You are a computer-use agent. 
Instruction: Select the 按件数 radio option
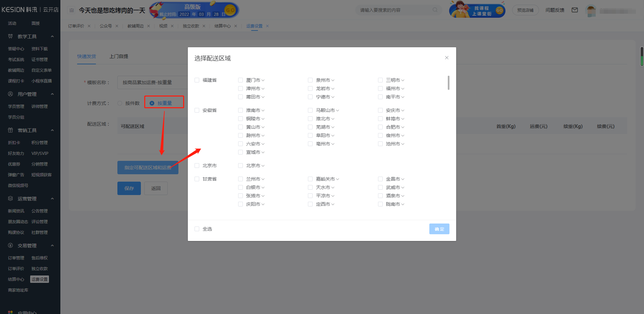[x=120, y=103]
